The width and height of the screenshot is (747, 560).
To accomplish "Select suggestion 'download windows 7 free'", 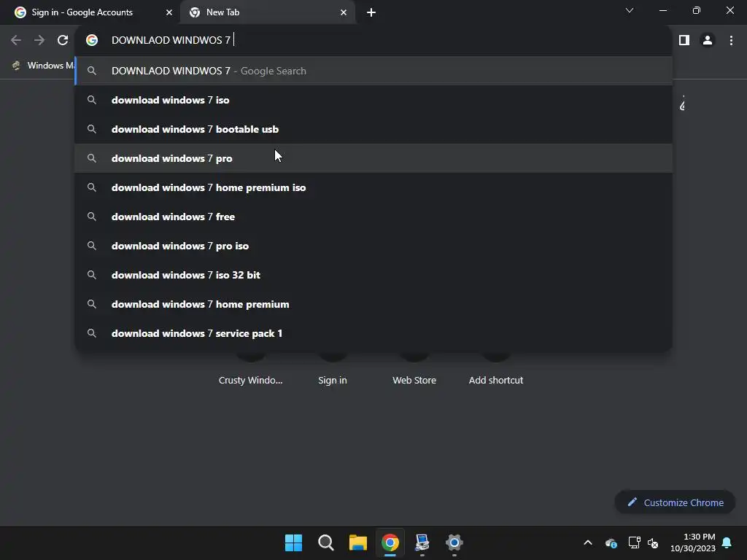I will [x=373, y=217].
